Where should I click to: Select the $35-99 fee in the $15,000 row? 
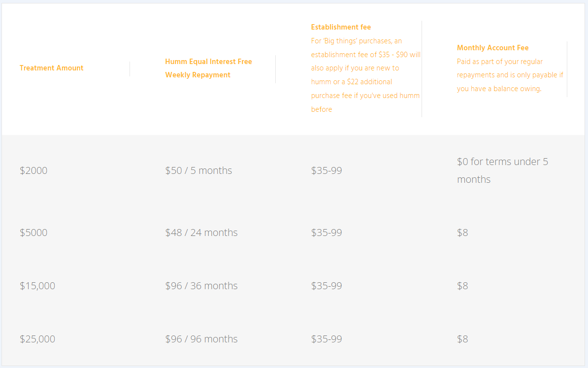[327, 286]
